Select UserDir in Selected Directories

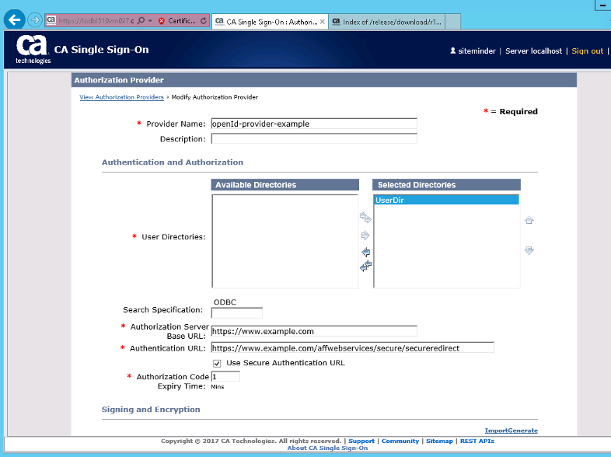[x=447, y=200]
